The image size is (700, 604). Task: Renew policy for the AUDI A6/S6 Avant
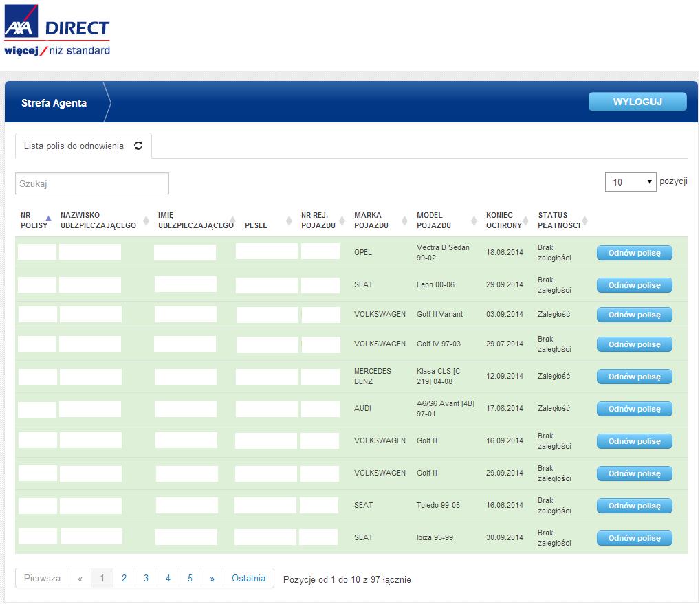pos(635,409)
